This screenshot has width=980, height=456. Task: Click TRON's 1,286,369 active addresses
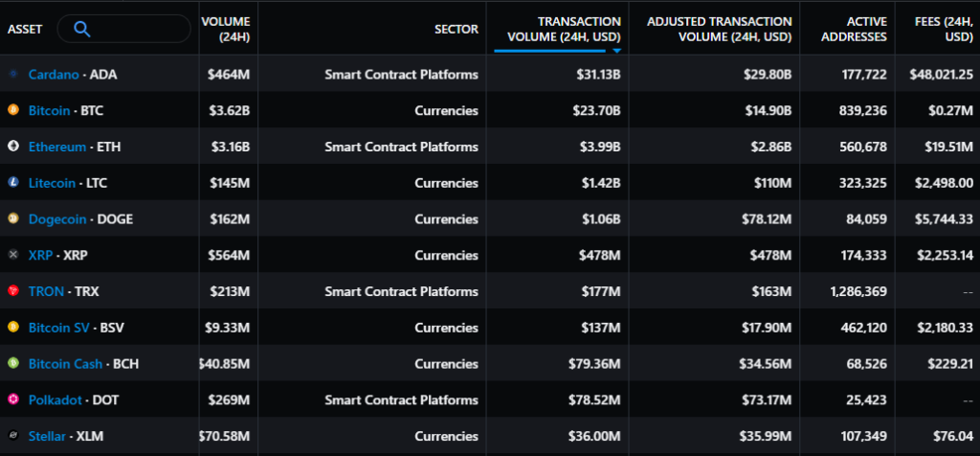point(857,291)
